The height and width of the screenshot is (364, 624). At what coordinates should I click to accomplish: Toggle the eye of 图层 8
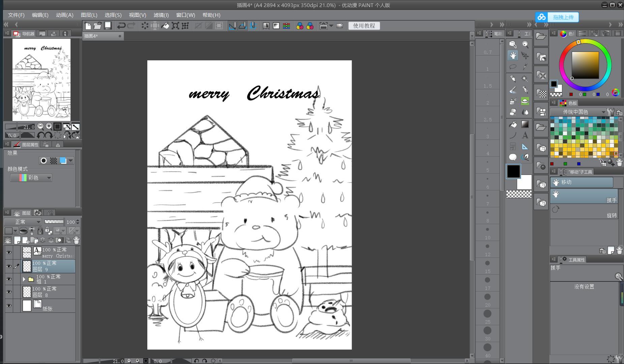pyautogui.click(x=9, y=292)
